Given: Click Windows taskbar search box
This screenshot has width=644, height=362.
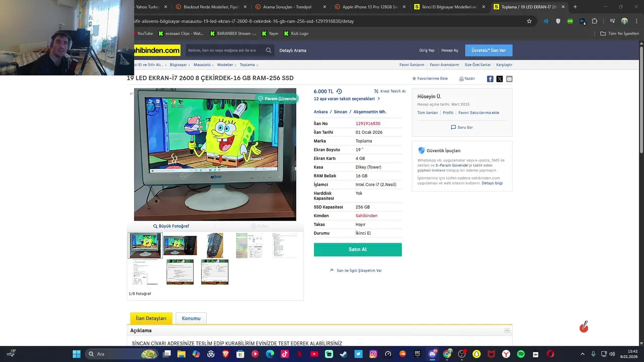Looking at the screenshot, I should pos(122,354).
